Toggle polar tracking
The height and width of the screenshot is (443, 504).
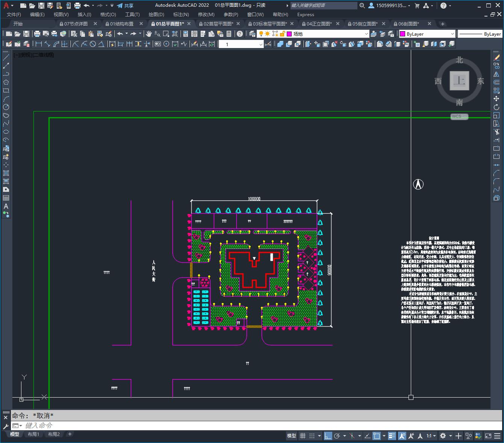337,436
